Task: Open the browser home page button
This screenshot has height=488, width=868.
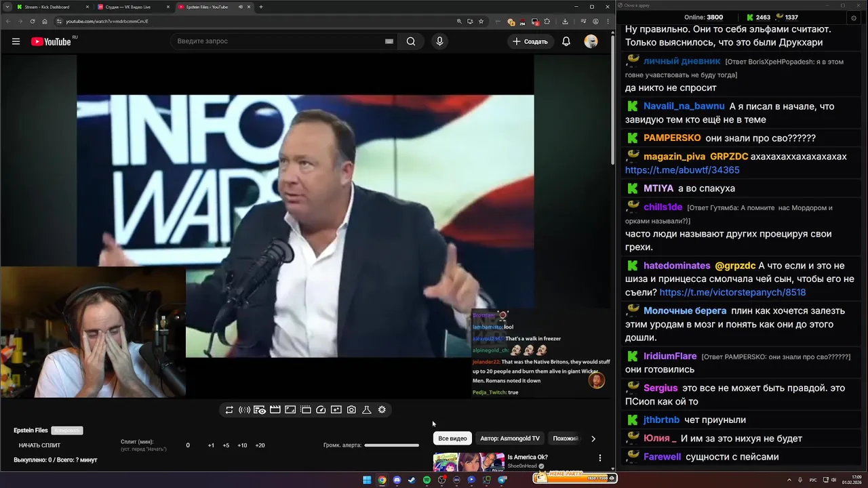Action: tap(45, 21)
